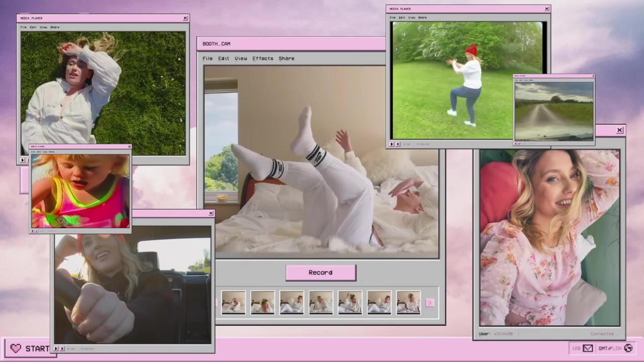The image size is (644, 362).
Task: Close the car driving video window
Action: [x=211, y=213]
